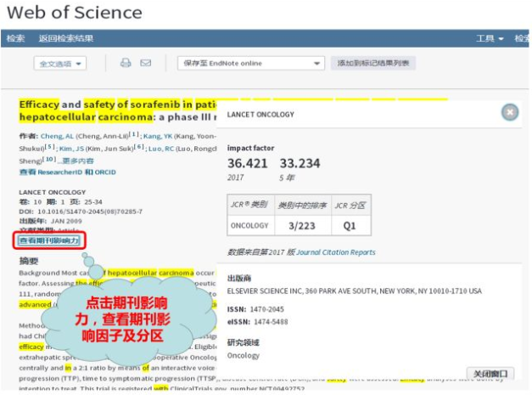532x395 pixels.
Task: Click the article title Efficacy and safety of sorafenib
Action: coord(117,110)
